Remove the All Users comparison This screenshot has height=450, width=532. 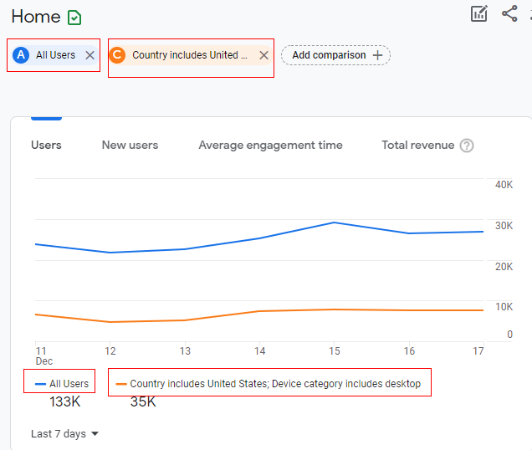[90, 55]
